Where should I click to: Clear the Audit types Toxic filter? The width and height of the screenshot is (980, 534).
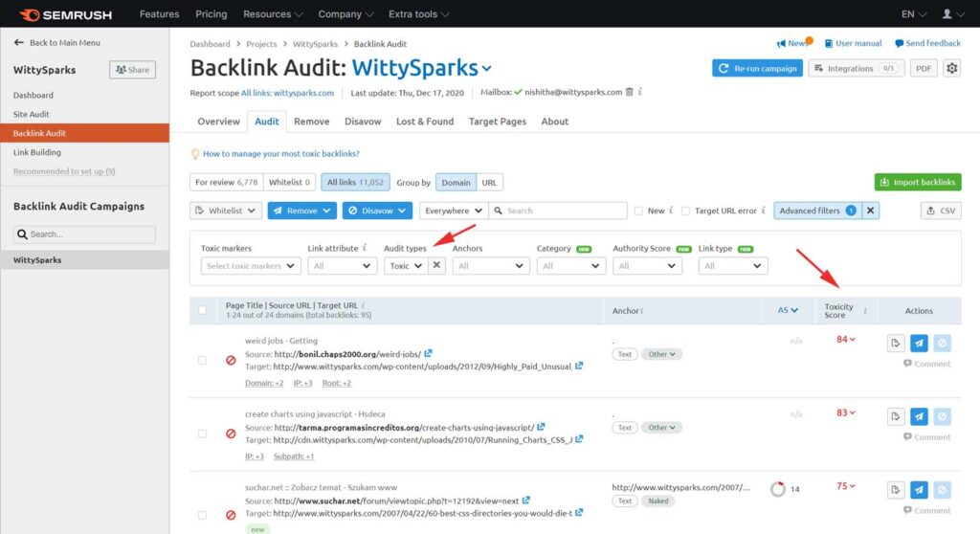[436, 265]
